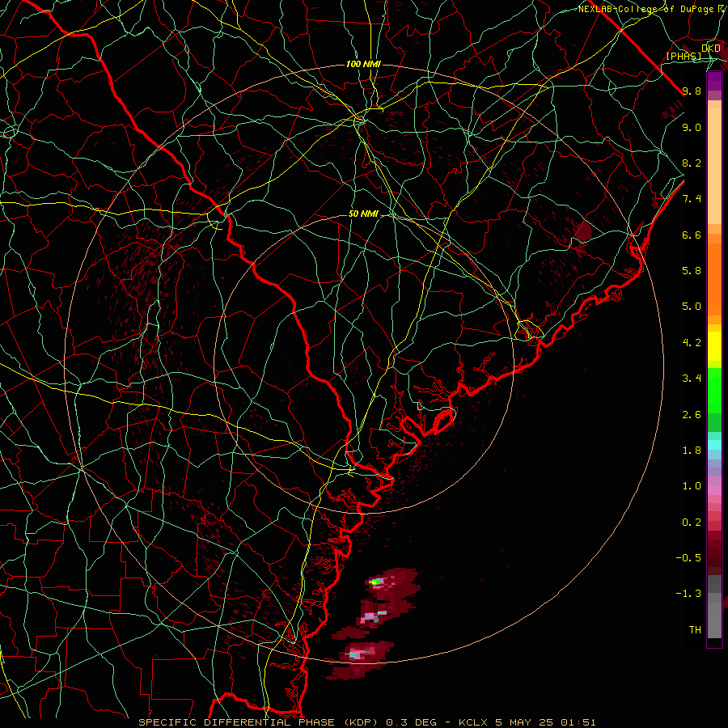Select the 2.6 value on the color scale
The image size is (728, 728).
pyautogui.click(x=692, y=415)
